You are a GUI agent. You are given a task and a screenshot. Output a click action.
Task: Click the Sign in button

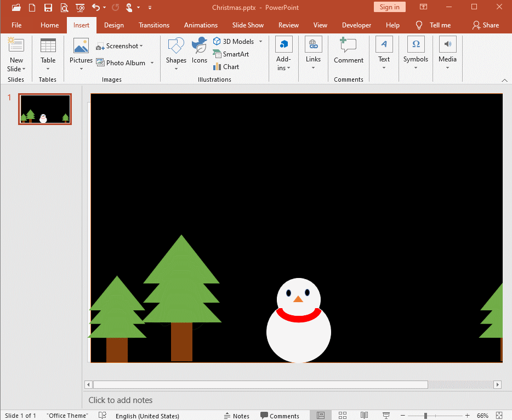[x=390, y=7]
